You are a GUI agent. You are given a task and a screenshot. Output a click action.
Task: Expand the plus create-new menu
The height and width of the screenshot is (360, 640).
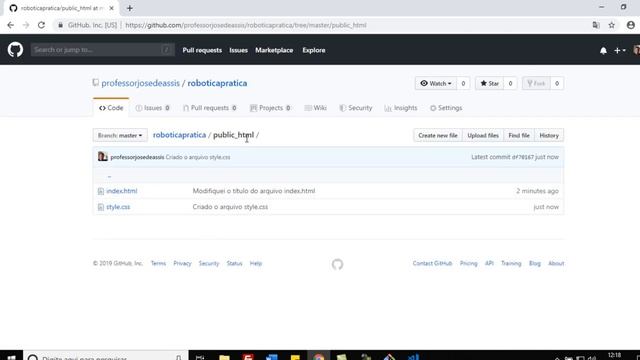coord(619,50)
